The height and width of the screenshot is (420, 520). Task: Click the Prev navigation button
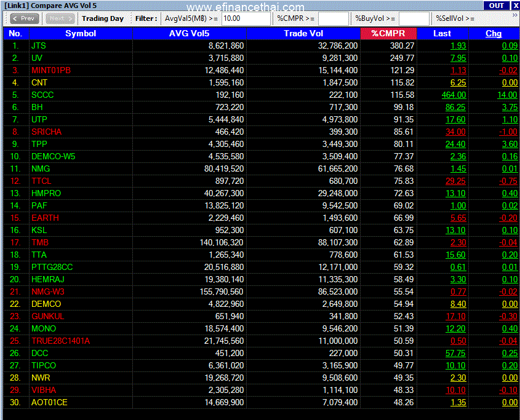pyautogui.click(x=25, y=18)
